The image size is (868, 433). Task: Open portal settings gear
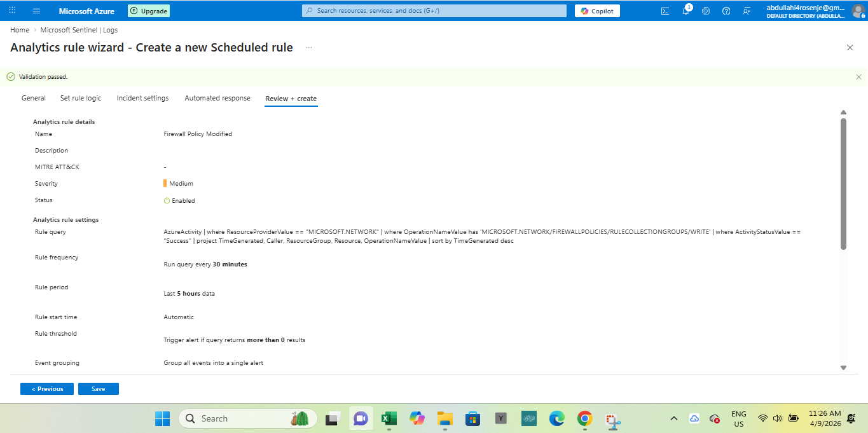click(x=706, y=11)
